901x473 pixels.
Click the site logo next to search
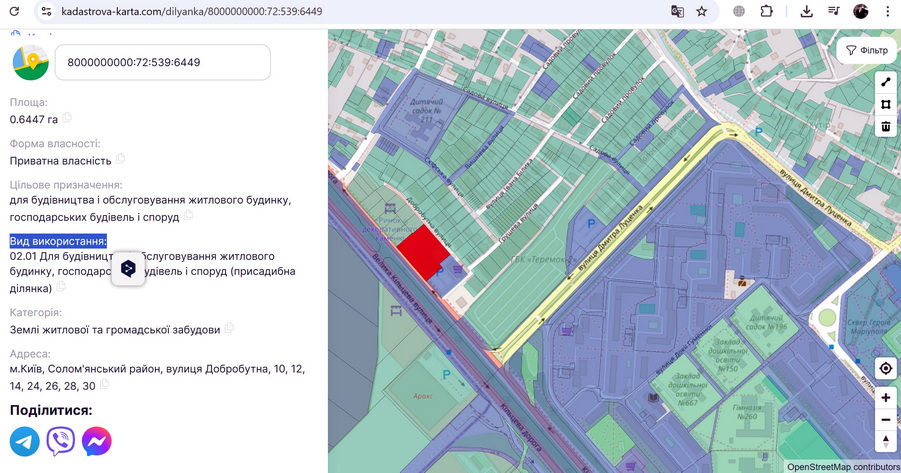(30, 62)
